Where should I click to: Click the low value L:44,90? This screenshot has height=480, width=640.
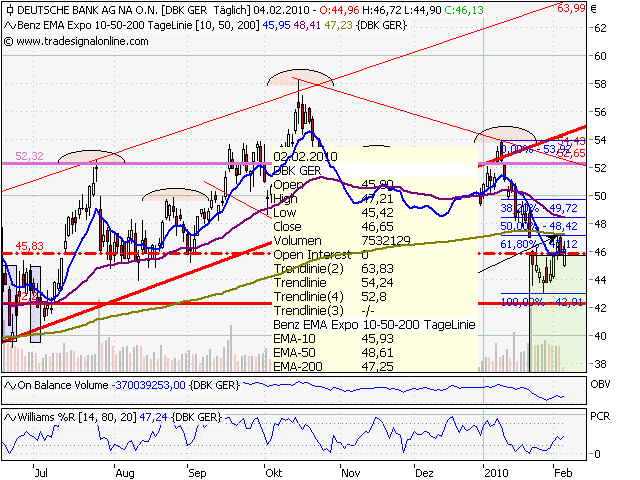coord(422,10)
